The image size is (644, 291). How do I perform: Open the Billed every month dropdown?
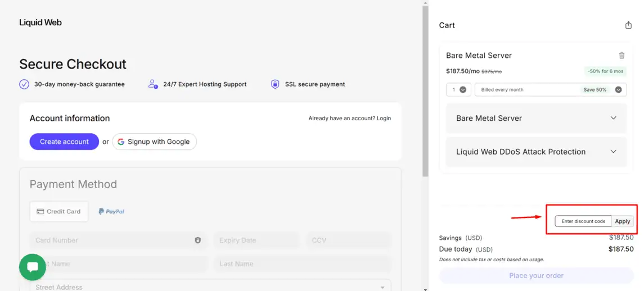[x=551, y=89]
